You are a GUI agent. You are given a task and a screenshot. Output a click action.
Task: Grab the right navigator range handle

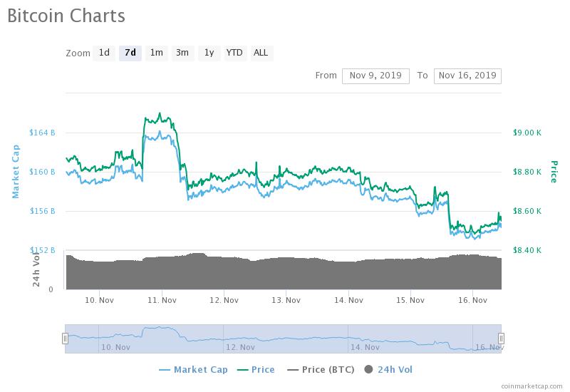[x=501, y=338]
